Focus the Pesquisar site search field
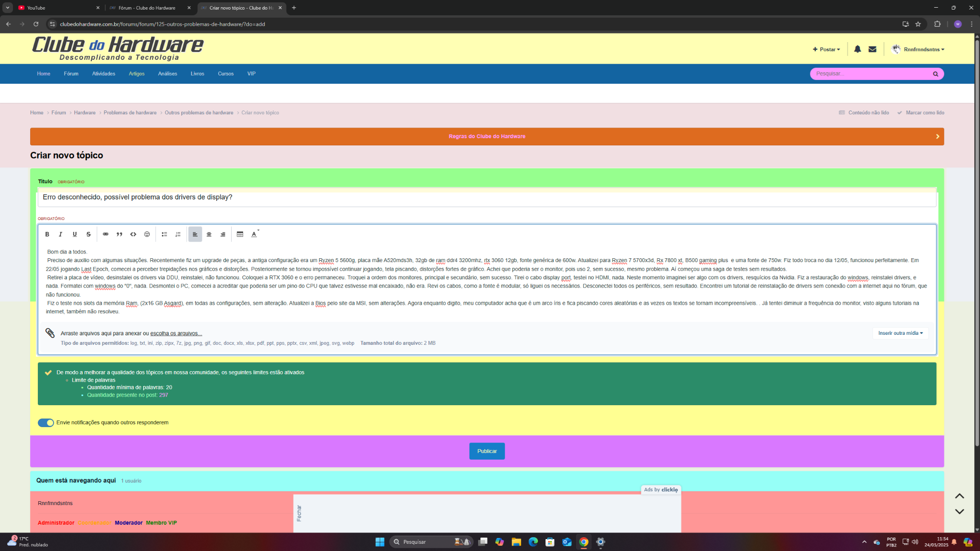The height and width of the screenshot is (551, 980). 871,74
